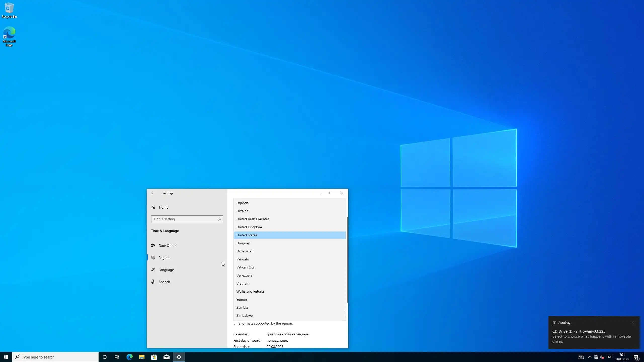The height and width of the screenshot is (362, 644).
Task: Click the country list scrollbar
Action: click(x=345, y=313)
